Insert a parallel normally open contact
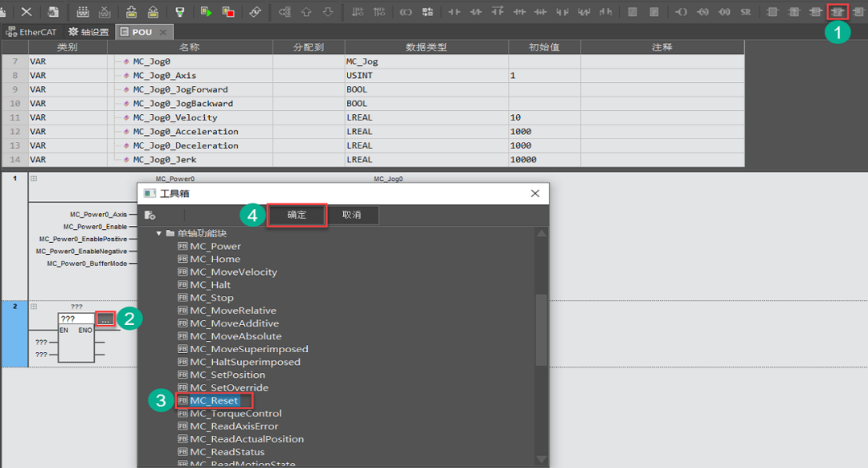 pos(563,11)
